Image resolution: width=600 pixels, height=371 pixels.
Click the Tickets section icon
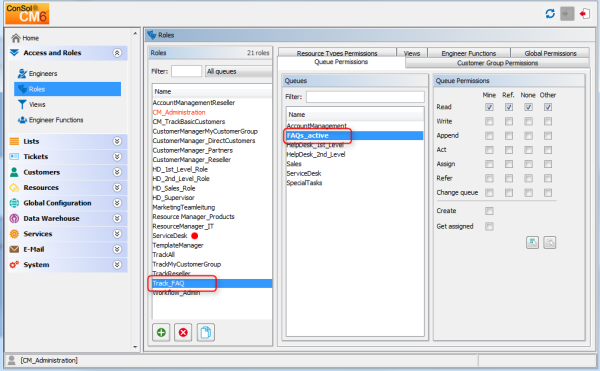coord(14,157)
